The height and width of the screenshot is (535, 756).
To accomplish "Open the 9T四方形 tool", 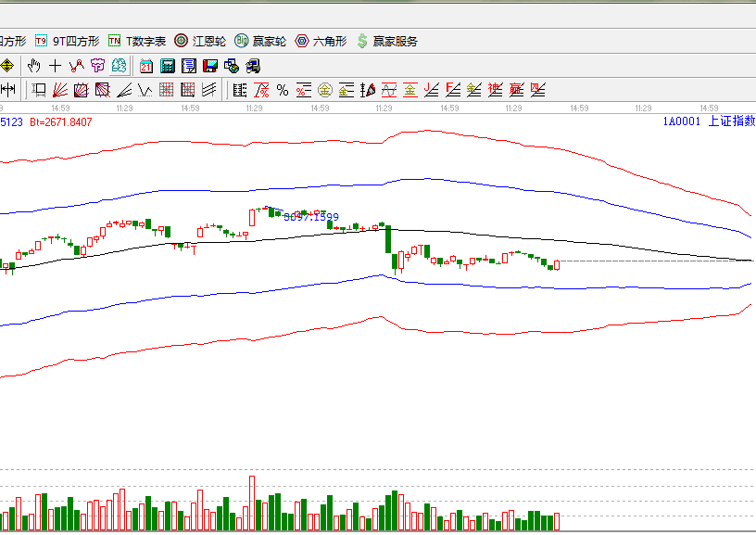I will (x=67, y=41).
